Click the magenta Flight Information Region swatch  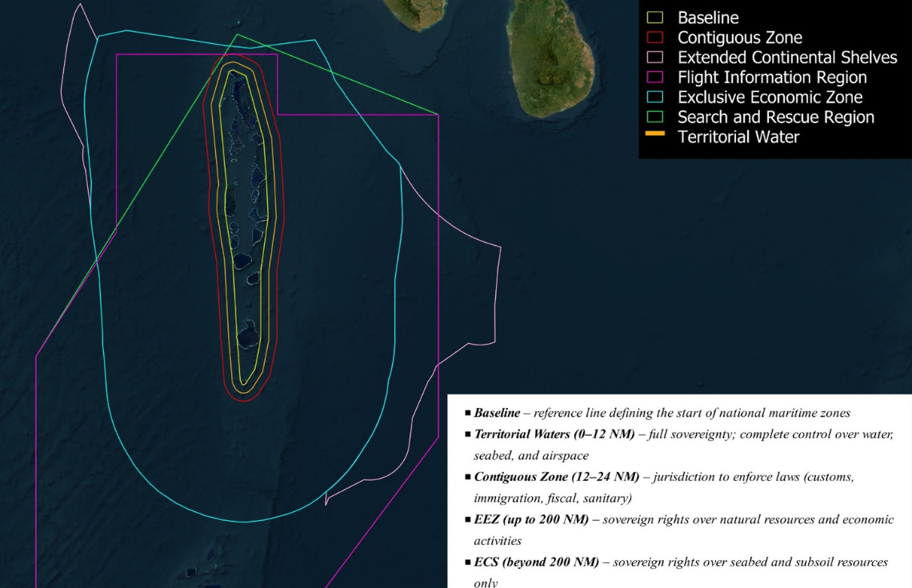click(654, 78)
